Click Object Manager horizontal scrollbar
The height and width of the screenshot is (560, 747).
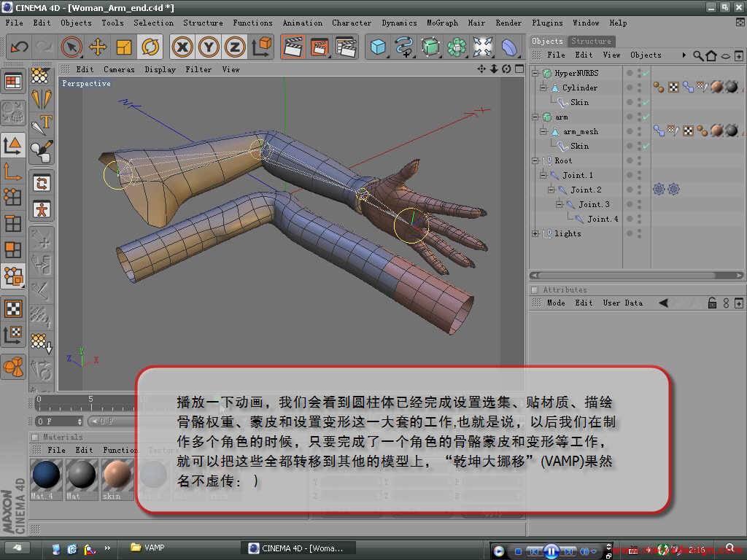coord(636,275)
